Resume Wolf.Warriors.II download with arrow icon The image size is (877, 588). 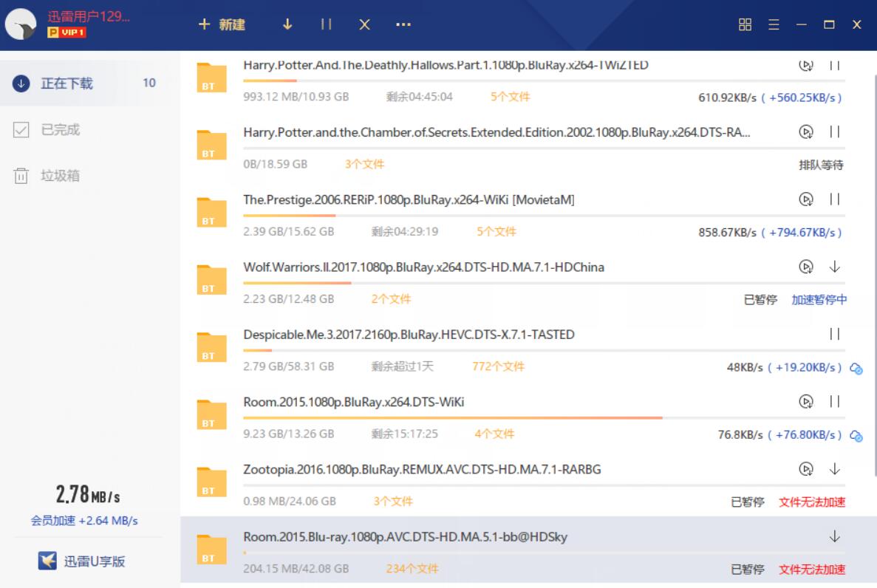pos(835,267)
